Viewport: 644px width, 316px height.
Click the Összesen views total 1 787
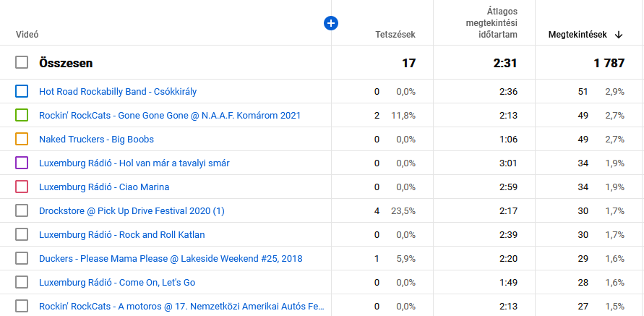(609, 63)
